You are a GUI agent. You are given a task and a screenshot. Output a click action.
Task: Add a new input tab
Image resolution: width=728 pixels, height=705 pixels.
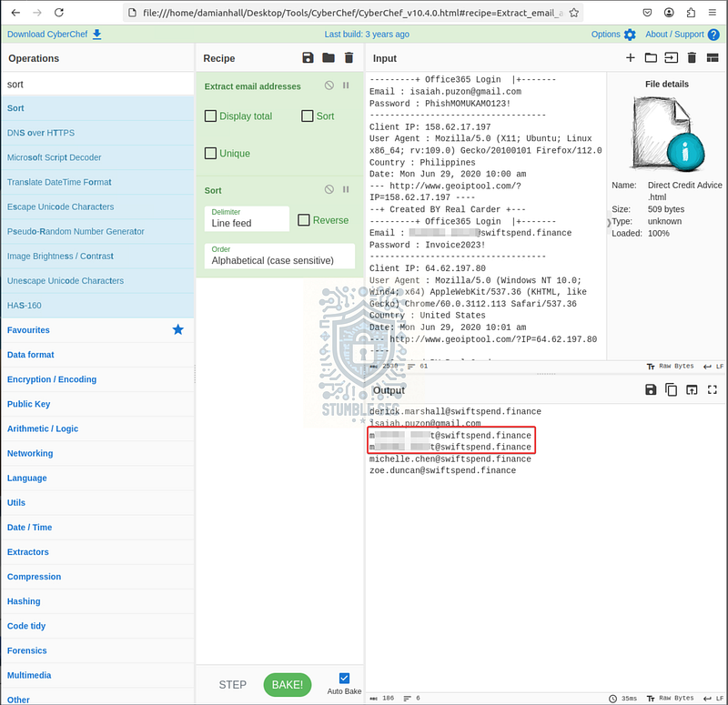[x=630, y=57]
